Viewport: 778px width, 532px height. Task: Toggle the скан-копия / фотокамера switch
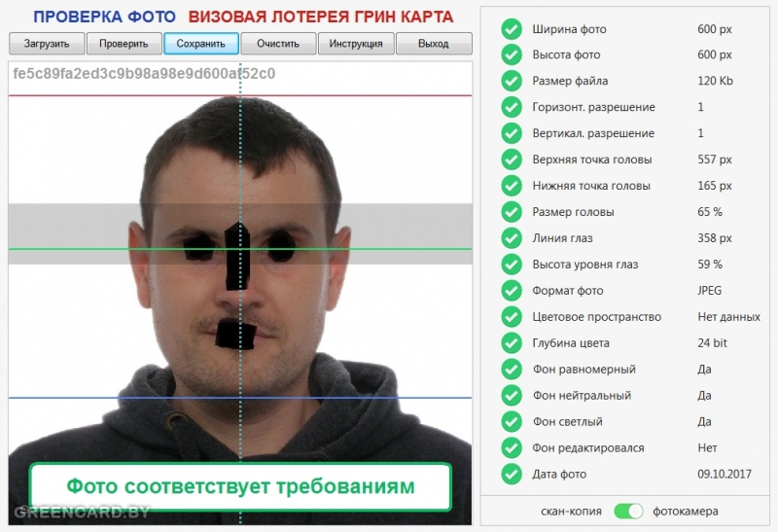(x=629, y=511)
